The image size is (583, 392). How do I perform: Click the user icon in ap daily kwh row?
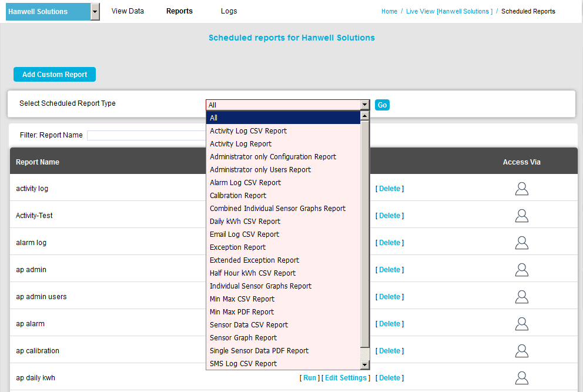522,378
